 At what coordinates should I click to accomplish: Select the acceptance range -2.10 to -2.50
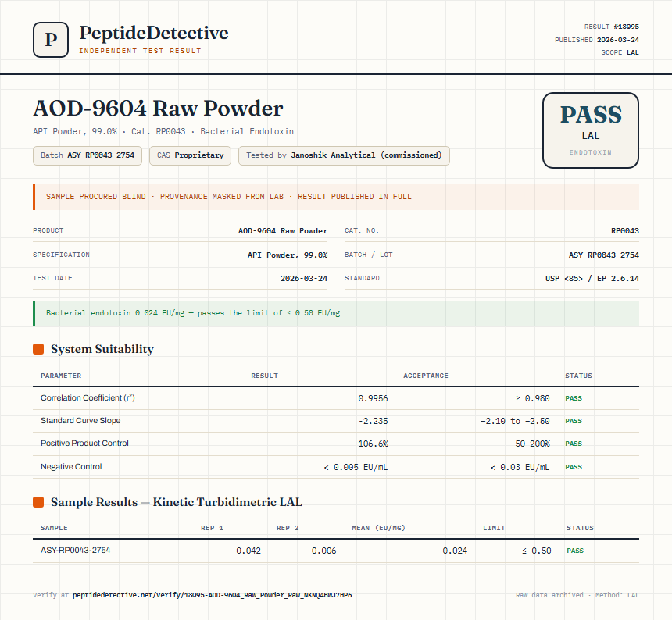(x=515, y=422)
